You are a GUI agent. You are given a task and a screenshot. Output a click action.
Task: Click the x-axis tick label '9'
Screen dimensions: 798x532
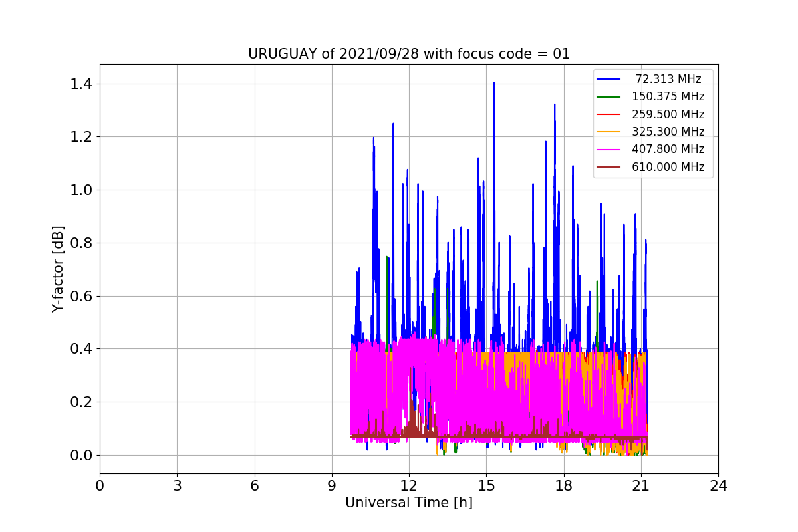[x=332, y=486]
